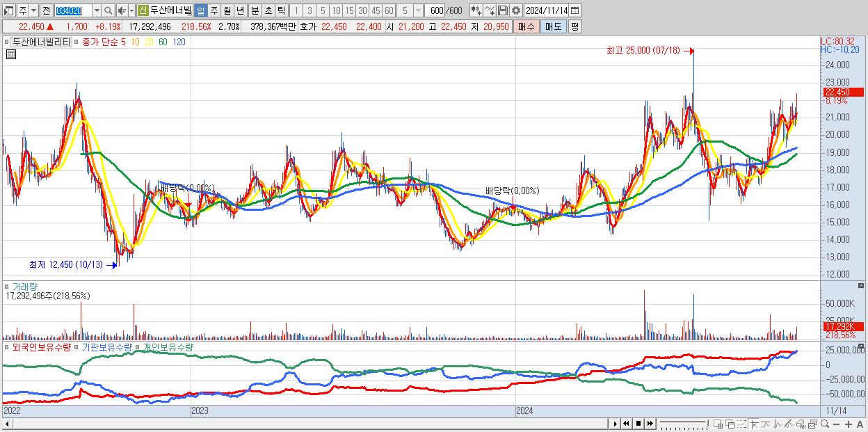Choose the 10 interval button
This screenshot has width=868, height=432.
(x=336, y=11)
